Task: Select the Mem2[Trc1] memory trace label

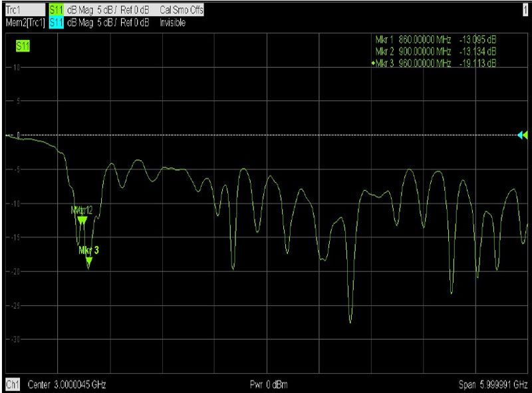Action: point(25,23)
